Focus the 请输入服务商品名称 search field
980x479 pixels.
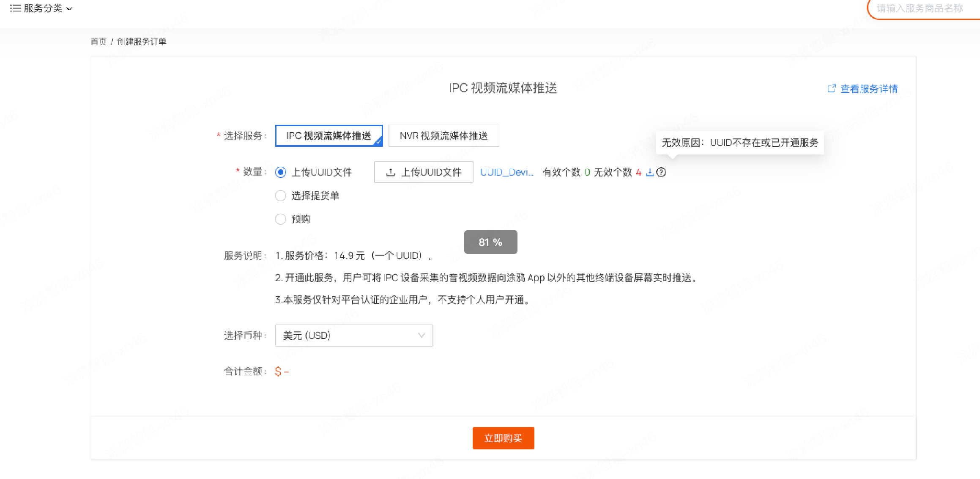tap(920, 8)
